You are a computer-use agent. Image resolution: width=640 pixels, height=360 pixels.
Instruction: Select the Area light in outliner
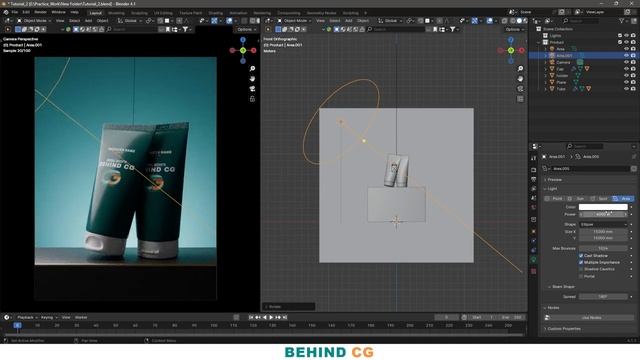coord(560,49)
